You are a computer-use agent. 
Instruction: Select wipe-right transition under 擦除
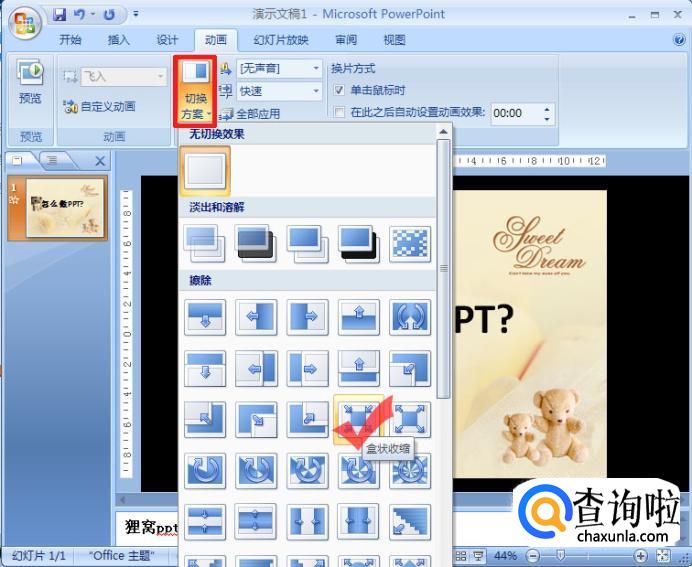point(308,317)
